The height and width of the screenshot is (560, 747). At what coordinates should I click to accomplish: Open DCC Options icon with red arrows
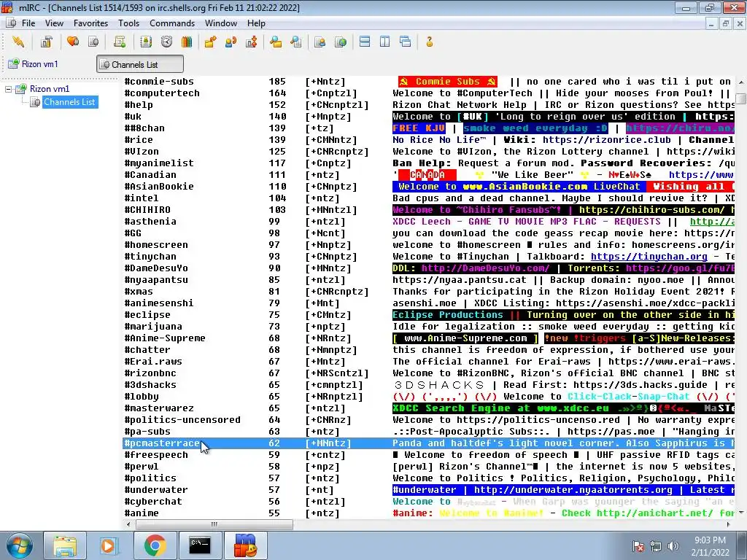[252, 42]
